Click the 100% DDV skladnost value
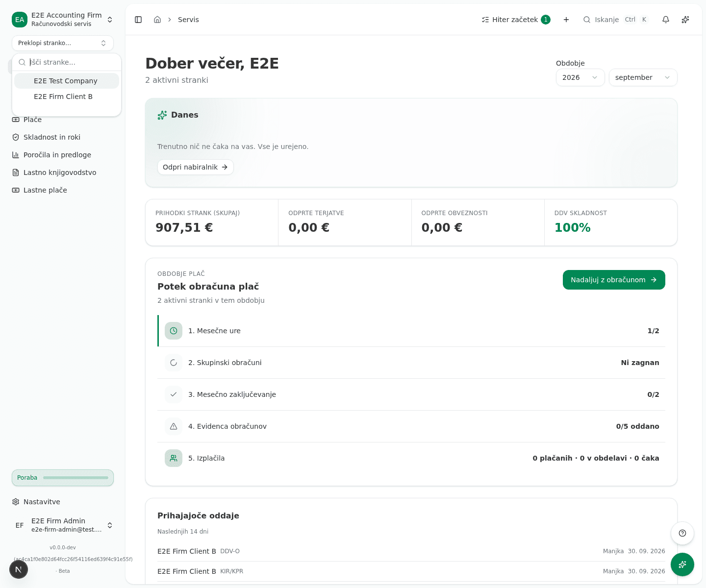 (572, 227)
